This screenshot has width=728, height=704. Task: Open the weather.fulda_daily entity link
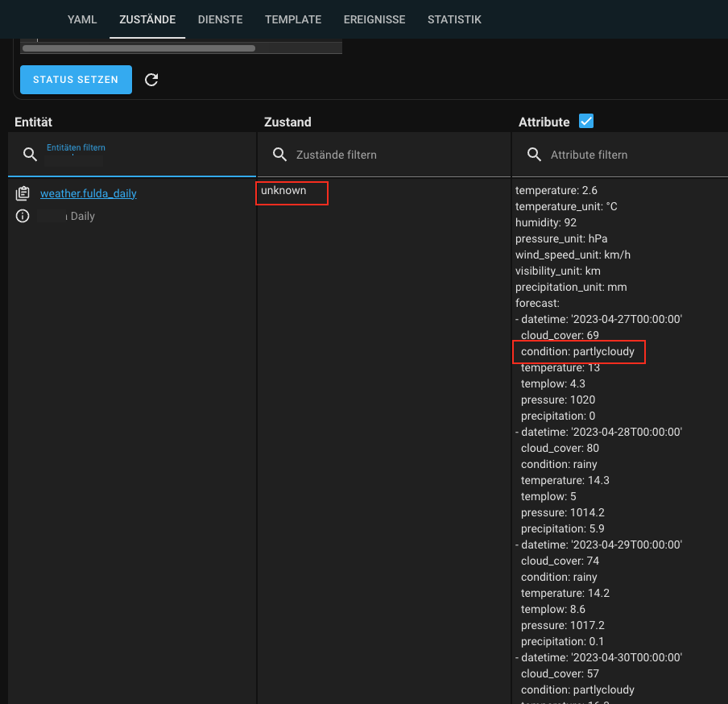88,193
